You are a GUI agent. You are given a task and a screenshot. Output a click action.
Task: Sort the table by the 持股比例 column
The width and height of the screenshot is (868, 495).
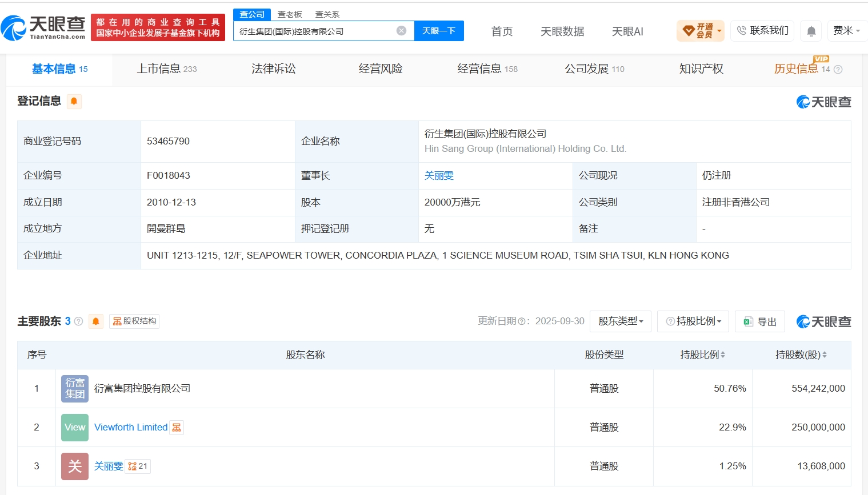pos(702,355)
